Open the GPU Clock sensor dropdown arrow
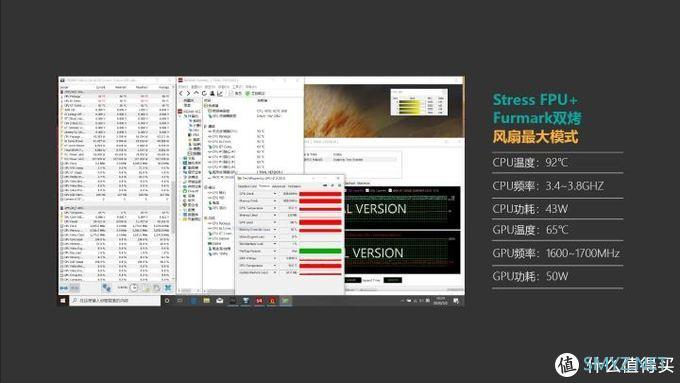This screenshot has width=680, height=383. pos(274,194)
